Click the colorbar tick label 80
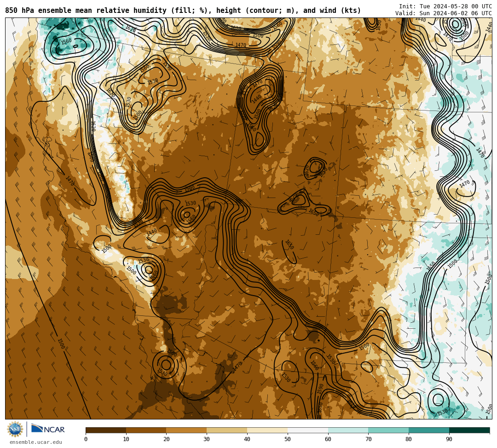 409,439
